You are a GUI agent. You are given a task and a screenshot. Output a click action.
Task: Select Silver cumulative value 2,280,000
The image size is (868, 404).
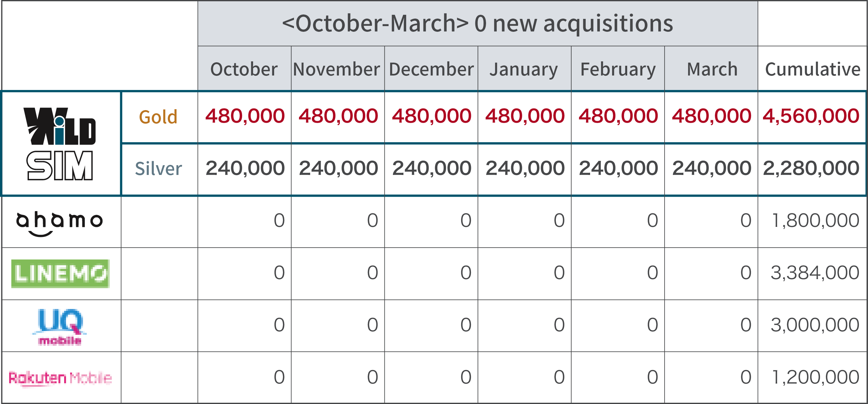click(811, 168)
